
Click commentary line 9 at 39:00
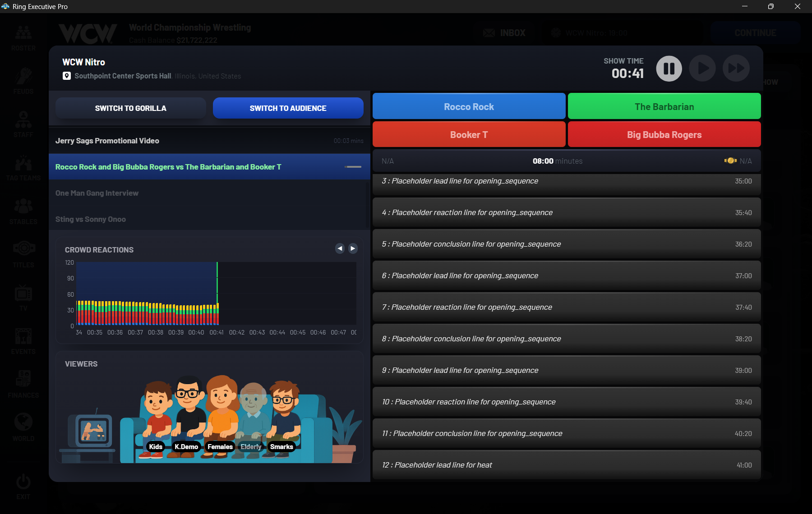567,370
